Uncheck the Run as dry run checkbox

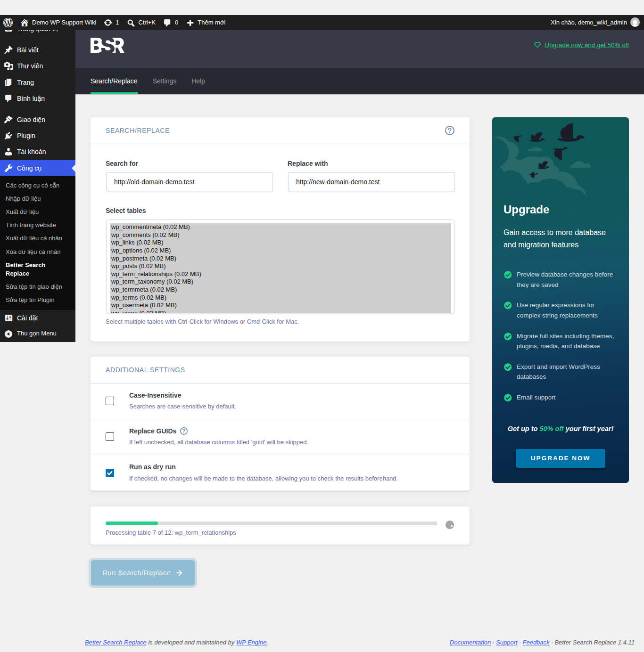[110, 473]
